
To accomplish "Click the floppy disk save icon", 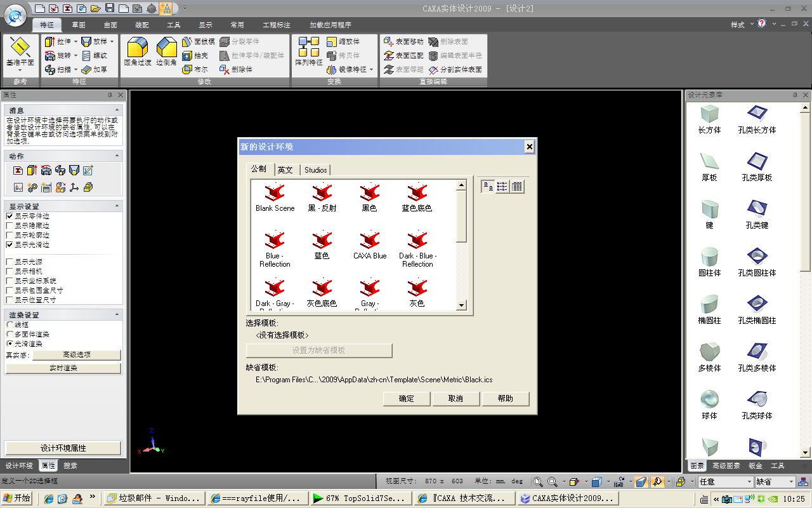I will 110,8.
